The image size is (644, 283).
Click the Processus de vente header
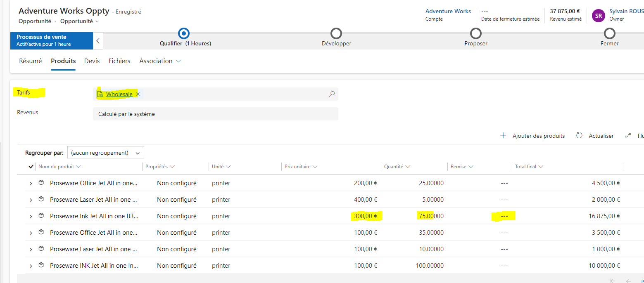coord(52,40)
